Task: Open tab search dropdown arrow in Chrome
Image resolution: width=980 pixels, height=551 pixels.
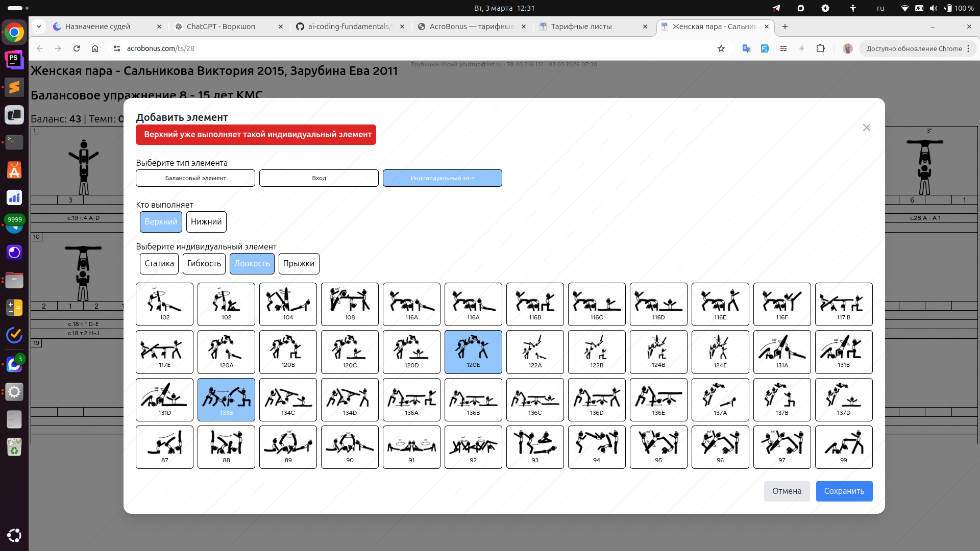Action: tap(39, 27)
